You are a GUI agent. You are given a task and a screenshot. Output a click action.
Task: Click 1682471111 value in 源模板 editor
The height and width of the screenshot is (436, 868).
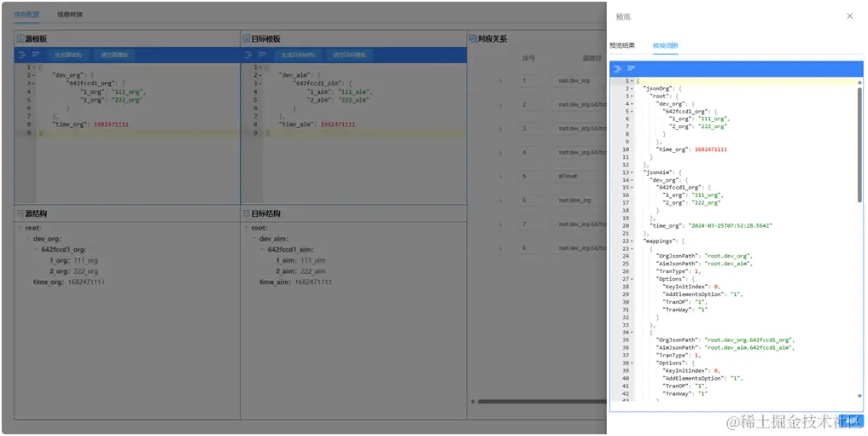111,125
